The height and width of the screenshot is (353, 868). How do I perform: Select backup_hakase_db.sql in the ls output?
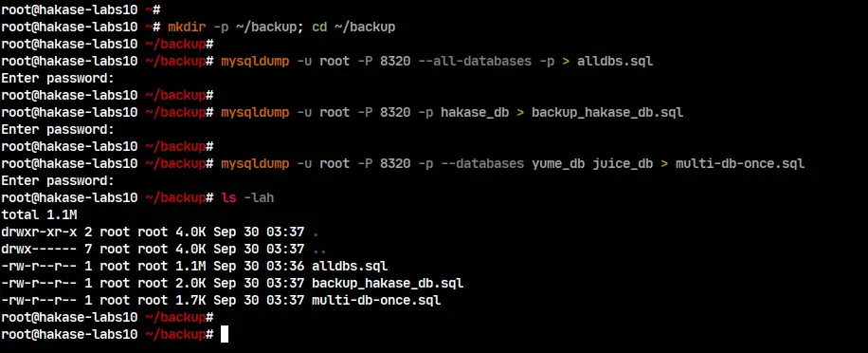tap(388, 283)
